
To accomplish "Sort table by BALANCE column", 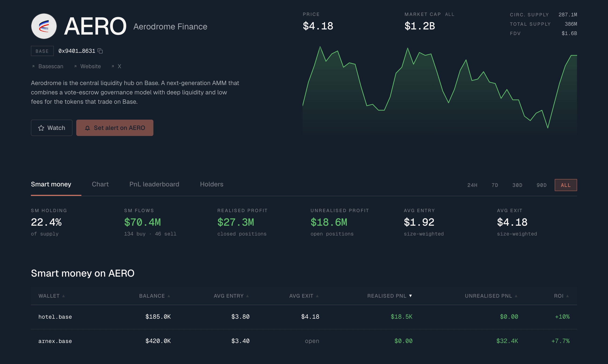I will 155,296.
